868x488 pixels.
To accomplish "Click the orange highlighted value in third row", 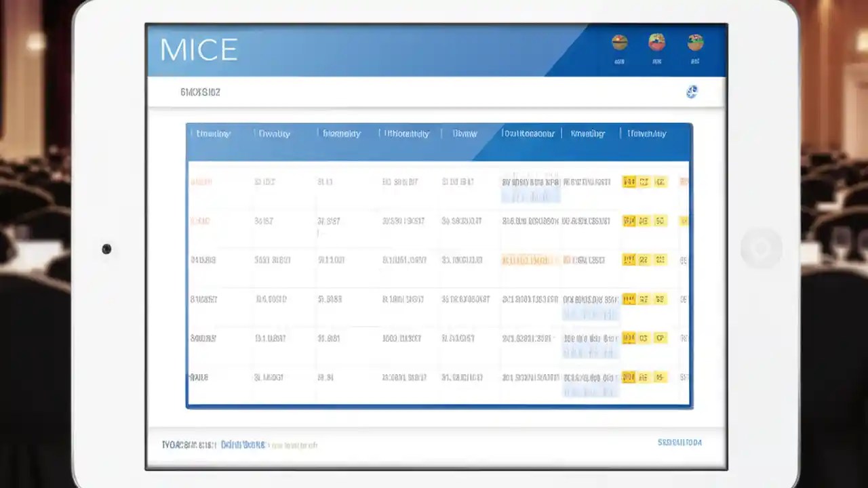I will pos(532,260).
